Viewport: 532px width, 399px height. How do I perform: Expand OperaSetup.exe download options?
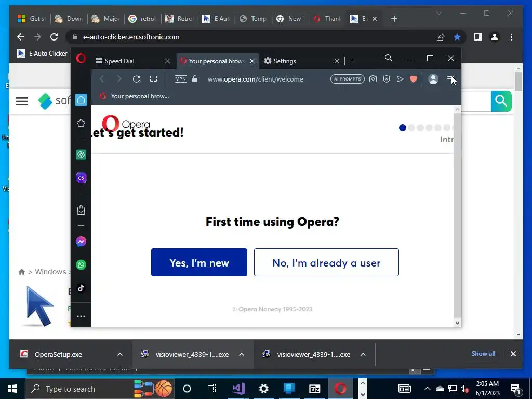coord(120,354)
